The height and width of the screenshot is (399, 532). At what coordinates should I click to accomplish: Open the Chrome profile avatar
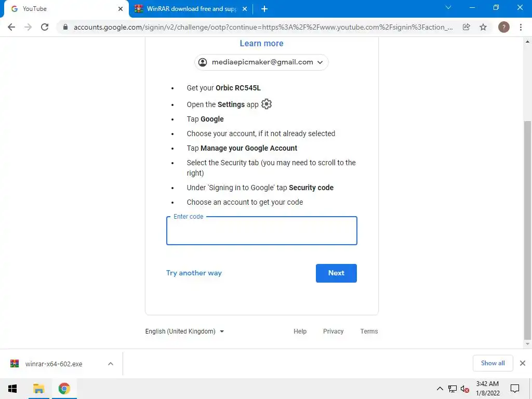point(504,27)
